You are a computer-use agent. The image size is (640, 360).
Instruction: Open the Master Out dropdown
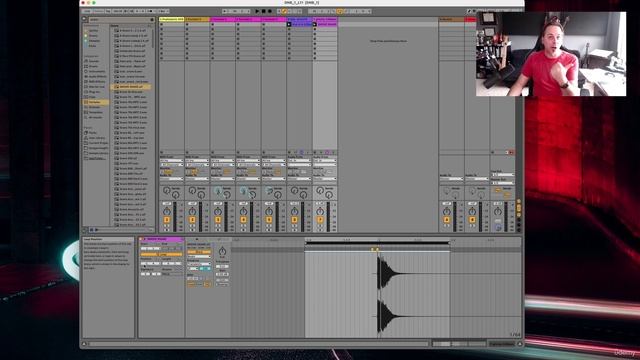[502, 183]
